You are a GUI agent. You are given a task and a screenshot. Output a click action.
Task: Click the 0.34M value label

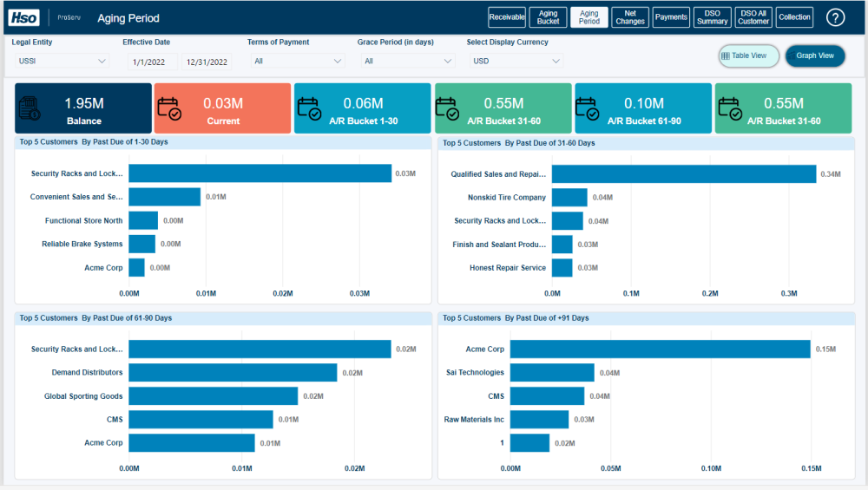click(831, 174)
